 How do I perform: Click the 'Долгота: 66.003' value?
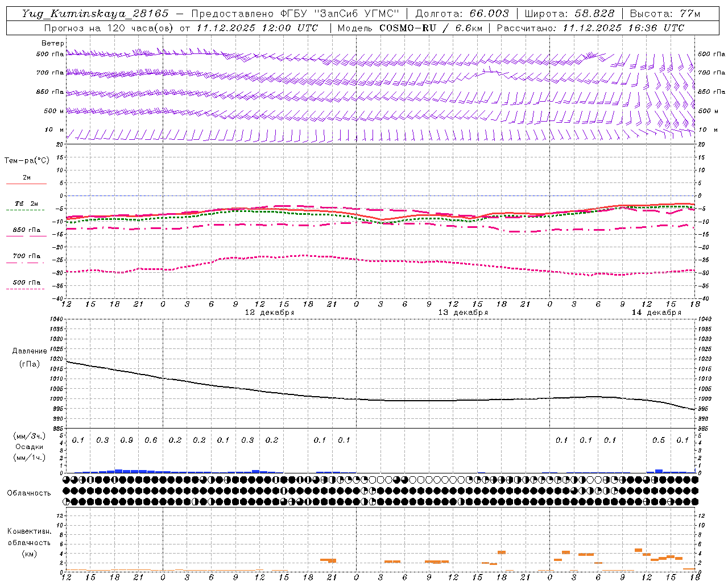click(x=462, y=14)
